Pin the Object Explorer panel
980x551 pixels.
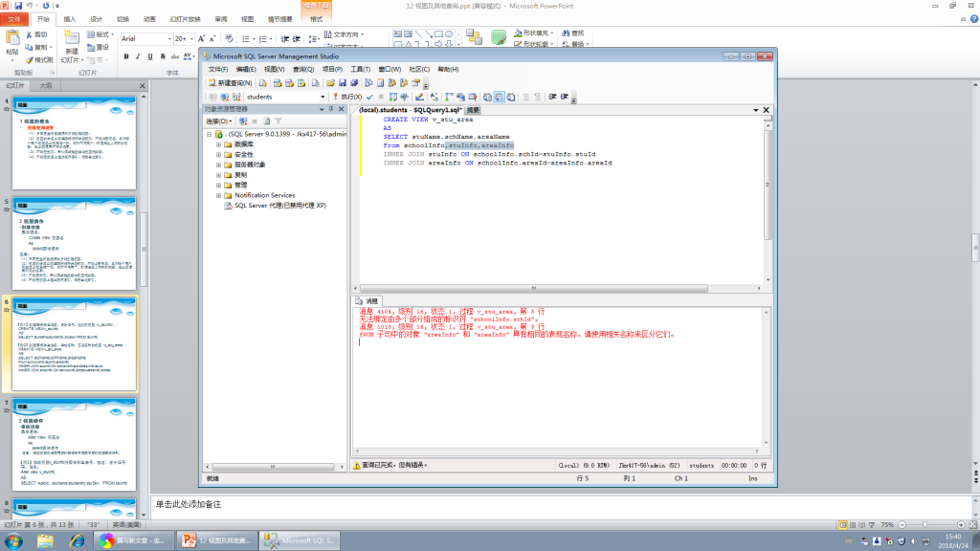click(x=331, y=109)
